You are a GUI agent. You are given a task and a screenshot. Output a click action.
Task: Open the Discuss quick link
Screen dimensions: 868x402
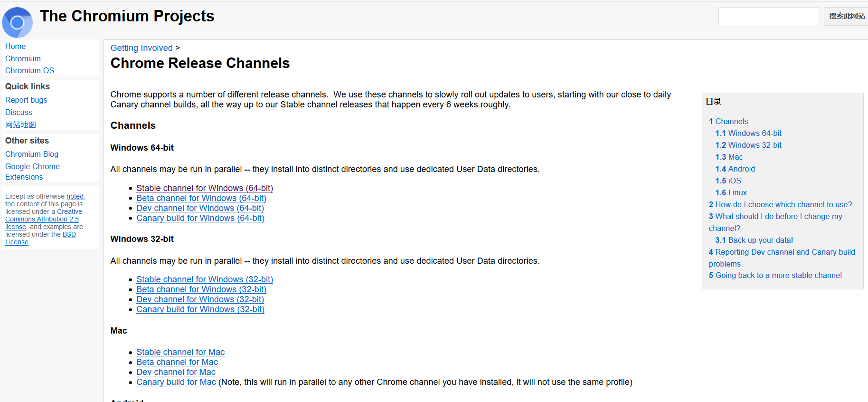click(x=19, y=112)
